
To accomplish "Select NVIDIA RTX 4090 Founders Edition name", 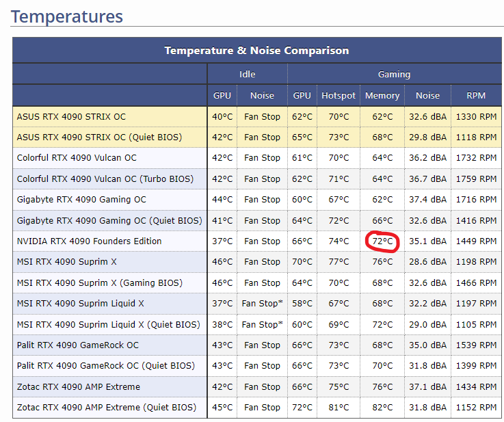I will [89, 241].
